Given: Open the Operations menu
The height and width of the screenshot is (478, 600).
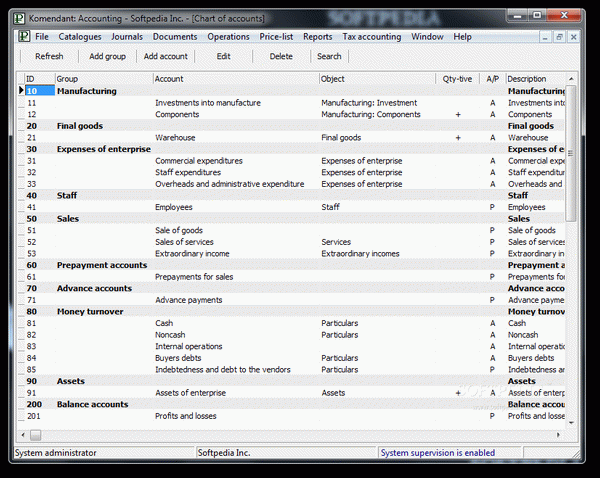Looking at the screenshot, I should [228, 37].
